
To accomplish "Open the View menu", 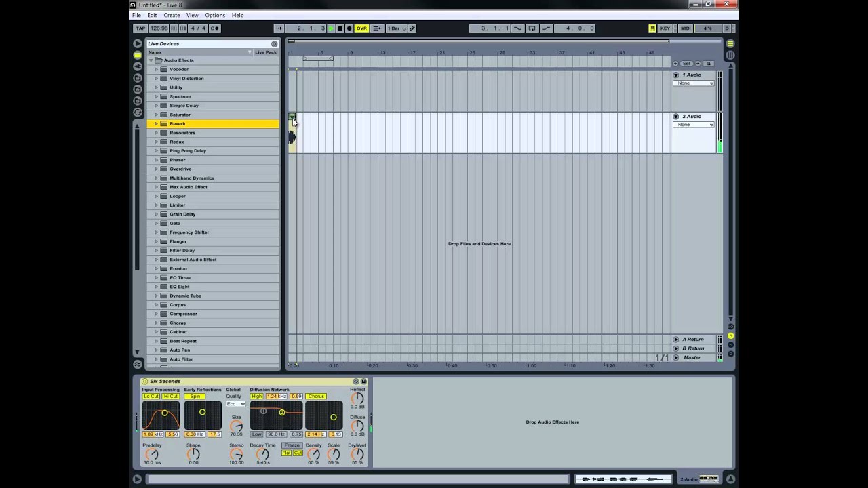I will (193, 15).
